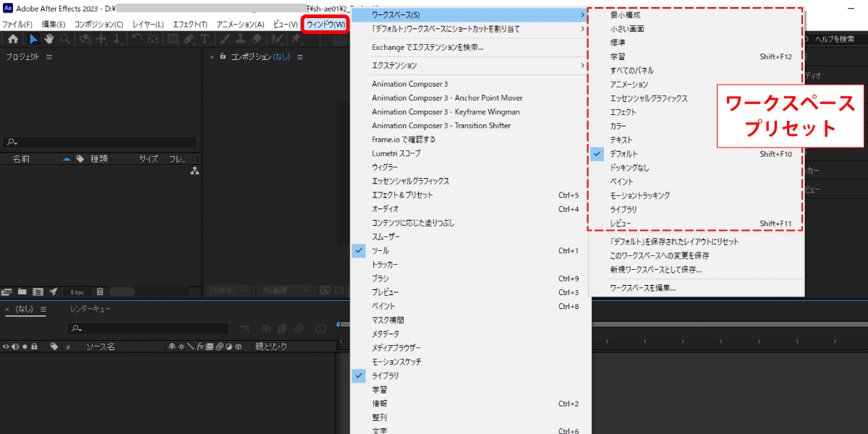Open the レイヤー(L) menu
This screenshot has height=434, width=868.
tap(148, 24)
